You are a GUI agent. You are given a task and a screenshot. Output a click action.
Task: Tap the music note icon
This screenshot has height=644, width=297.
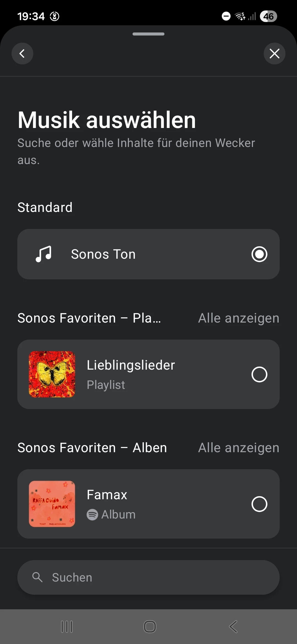(x=43, y=254)
